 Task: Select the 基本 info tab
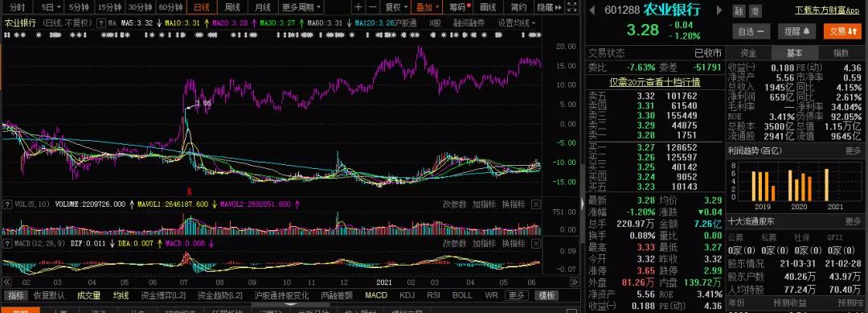[x=795, y=53]
